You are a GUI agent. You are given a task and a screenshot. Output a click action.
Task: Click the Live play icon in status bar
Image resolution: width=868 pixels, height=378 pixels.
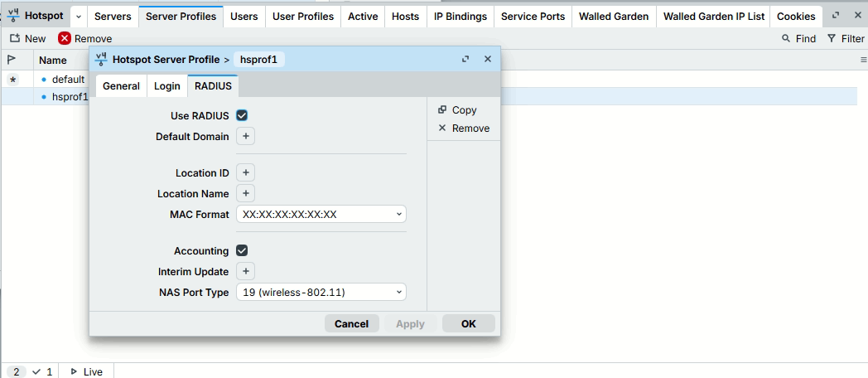pos(74,372)
